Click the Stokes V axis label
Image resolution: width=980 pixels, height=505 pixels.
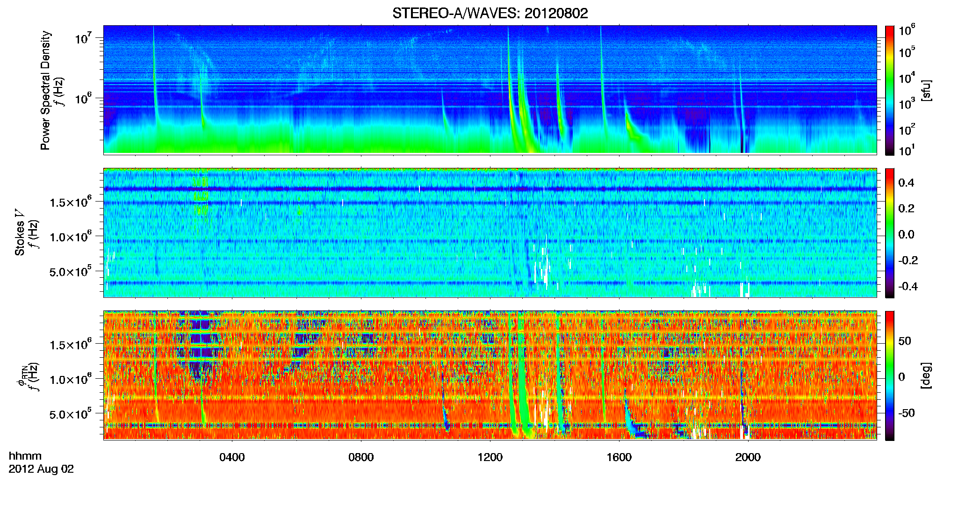point(20,232)
